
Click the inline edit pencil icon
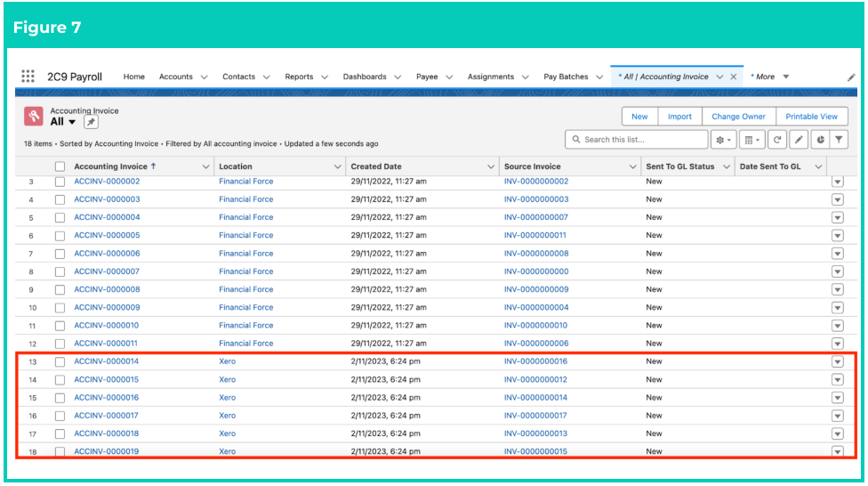click(x=799, y=140)
